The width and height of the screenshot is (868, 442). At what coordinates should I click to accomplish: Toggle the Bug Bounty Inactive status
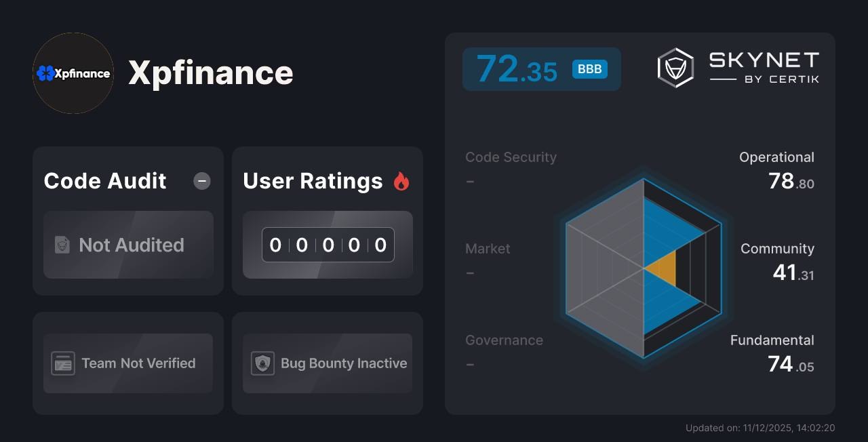(x=327, y=363)
